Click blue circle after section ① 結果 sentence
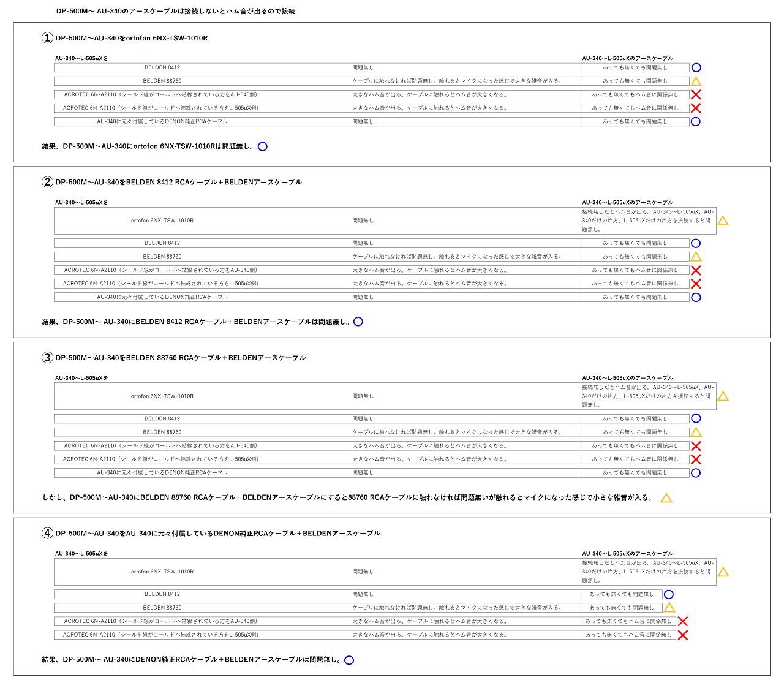Screen dimensions: 784x680 pos(263,147)
